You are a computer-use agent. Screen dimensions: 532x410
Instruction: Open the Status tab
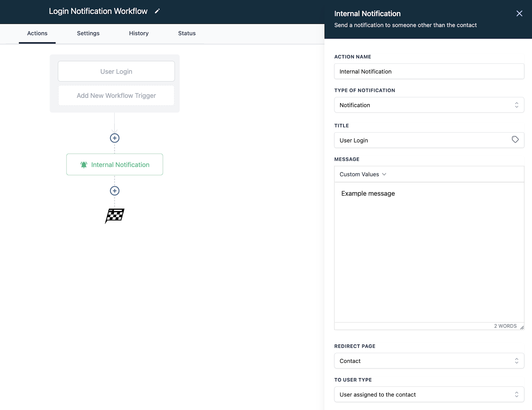[x=187, y=33]
